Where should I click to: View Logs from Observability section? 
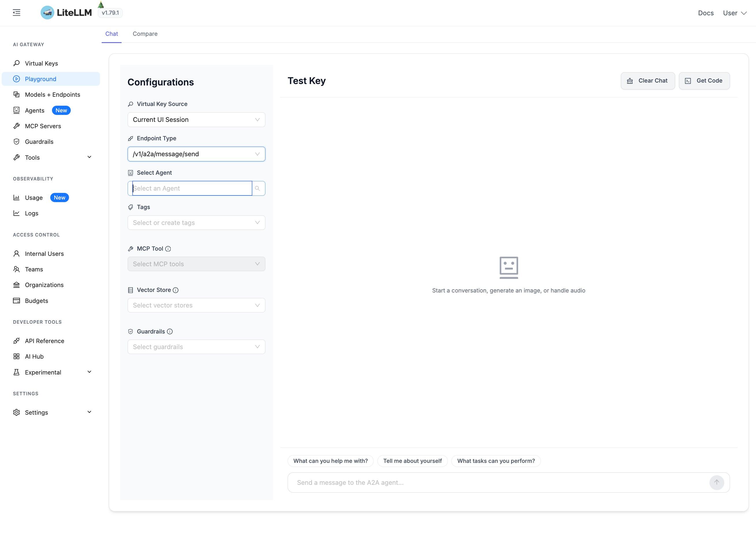pos(31,213)
